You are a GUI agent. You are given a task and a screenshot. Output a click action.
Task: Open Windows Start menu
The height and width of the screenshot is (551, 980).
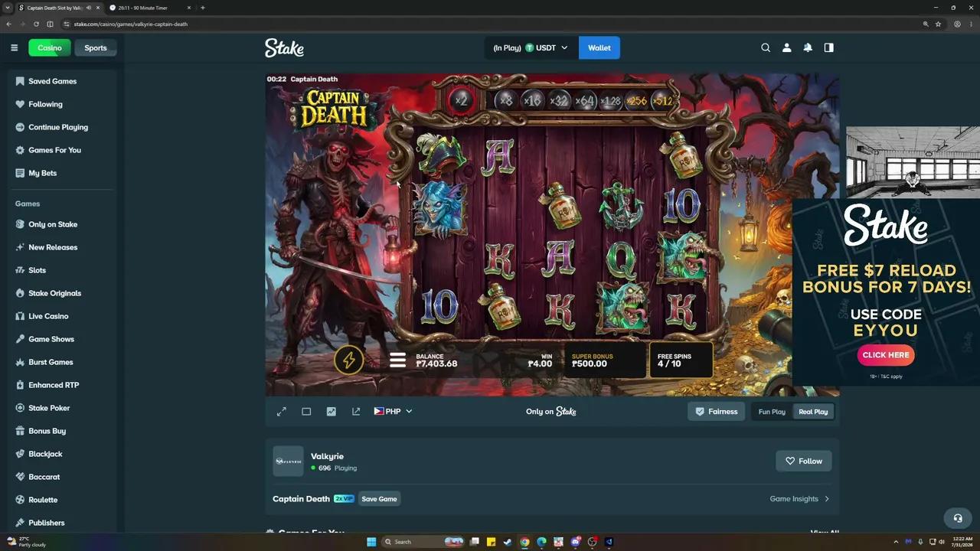[371, 542]
